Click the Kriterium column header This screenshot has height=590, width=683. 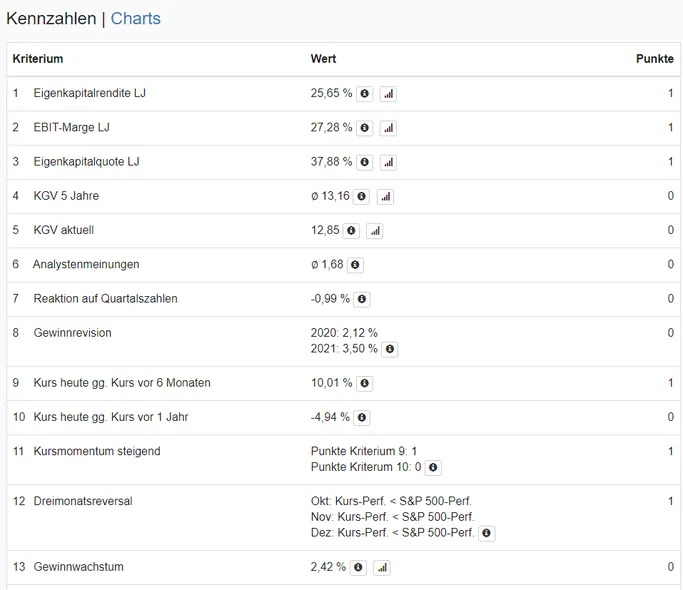pos(38,59)
